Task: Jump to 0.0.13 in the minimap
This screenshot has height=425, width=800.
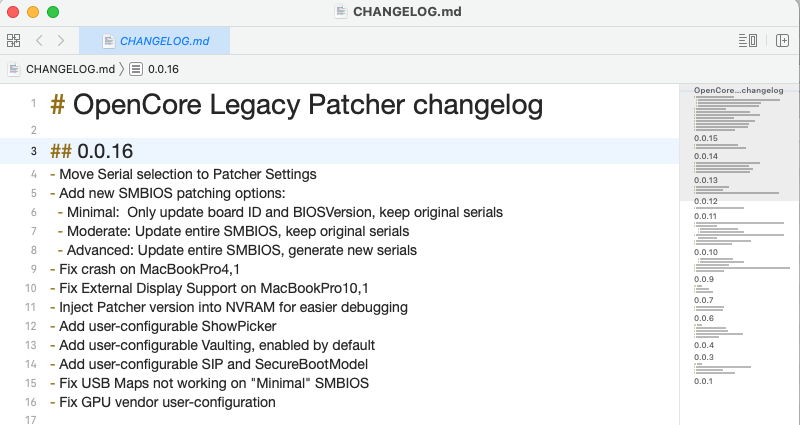Action: click(706, 180)
